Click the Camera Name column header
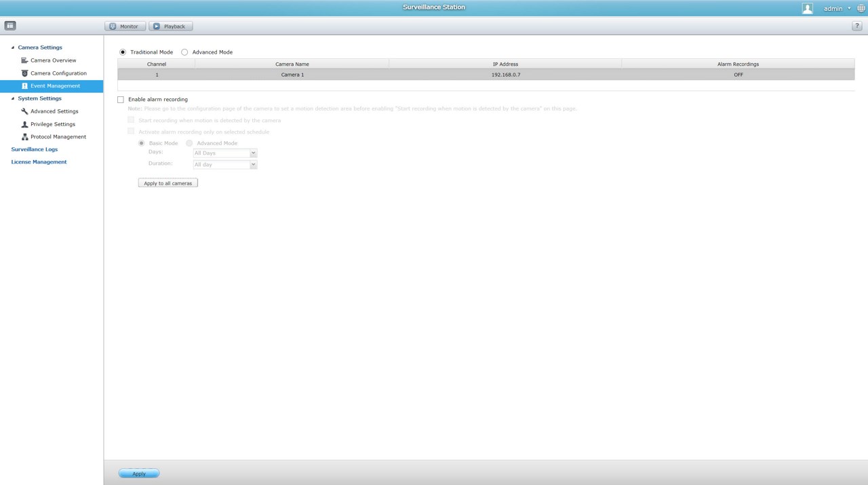Viewport: 868px width, 485px height. point(292,64)
